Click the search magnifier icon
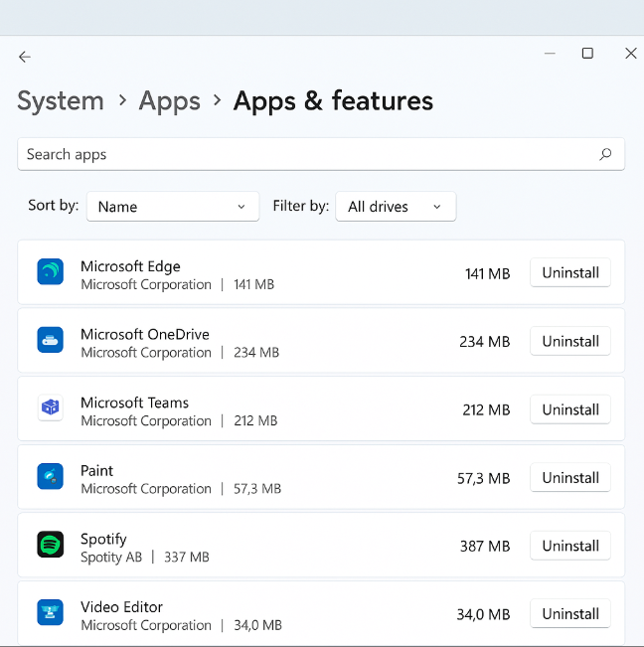The width and height of the screenshot is (644, 647). coord(605,154)
